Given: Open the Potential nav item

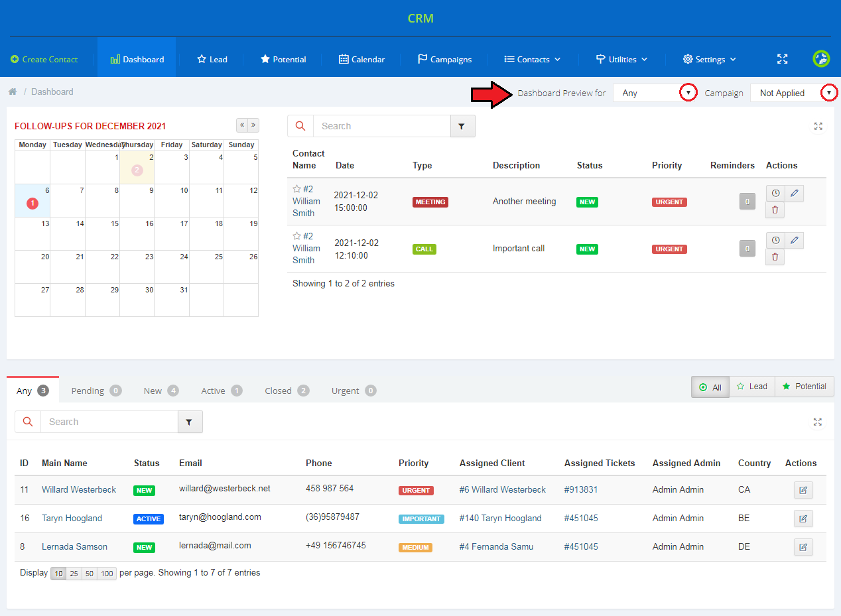Looking at the screenshot, I should click(283, 59).
